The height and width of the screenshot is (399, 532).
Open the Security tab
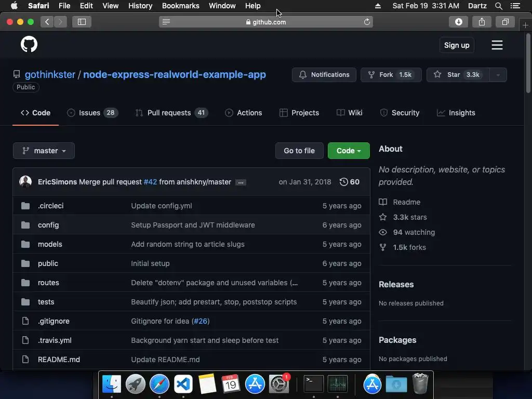click(400, 113)
